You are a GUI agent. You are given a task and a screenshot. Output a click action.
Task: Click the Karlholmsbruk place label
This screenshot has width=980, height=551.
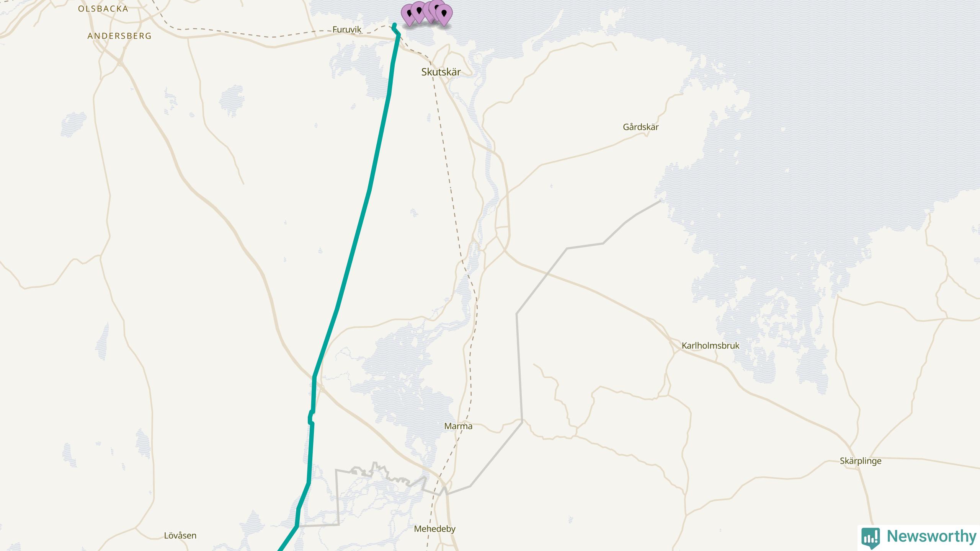click(710, 346)
